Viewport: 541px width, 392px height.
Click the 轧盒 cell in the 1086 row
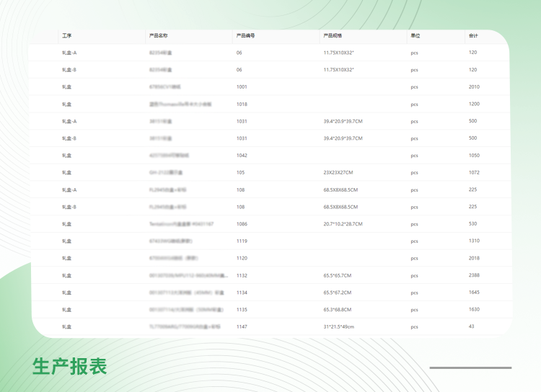pyautogui.click(x=66, y=224)
